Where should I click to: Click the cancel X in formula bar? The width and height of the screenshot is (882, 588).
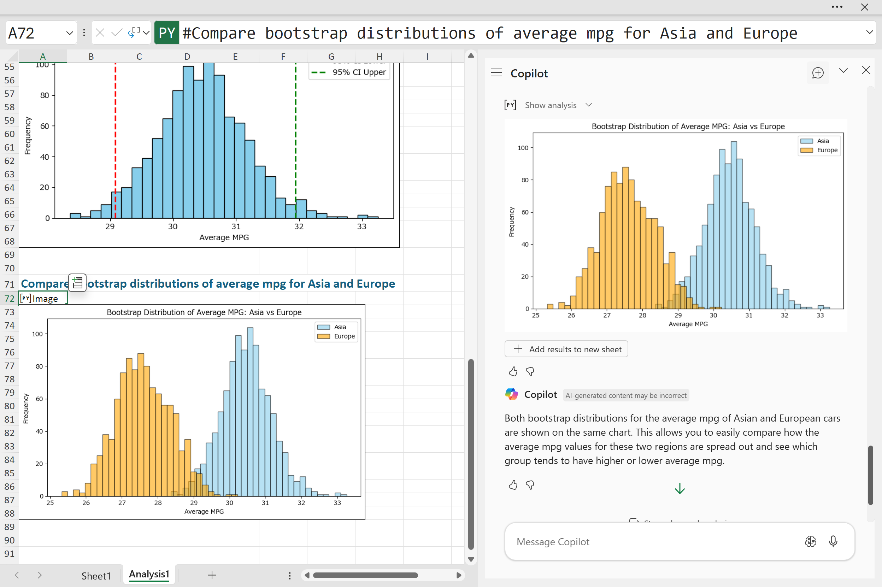tap(100, 33)
